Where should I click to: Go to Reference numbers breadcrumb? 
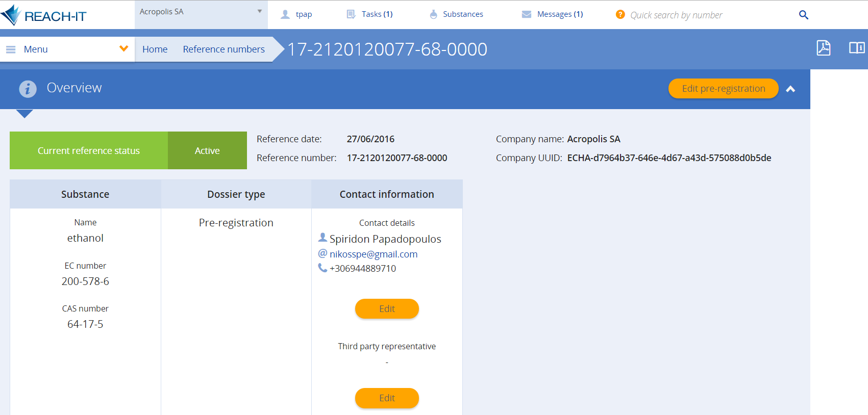click(x=224, y=49)
